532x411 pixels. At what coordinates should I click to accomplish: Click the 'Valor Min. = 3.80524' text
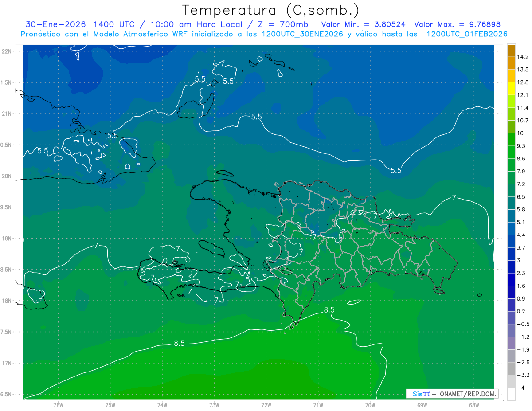click(363, 24)
